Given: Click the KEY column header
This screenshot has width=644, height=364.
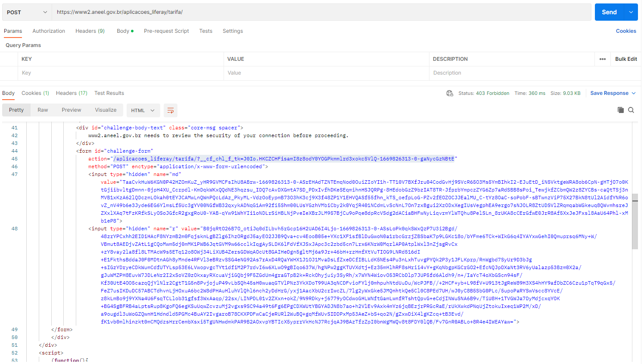Looking at the screenshot, I should pos(27,59).
